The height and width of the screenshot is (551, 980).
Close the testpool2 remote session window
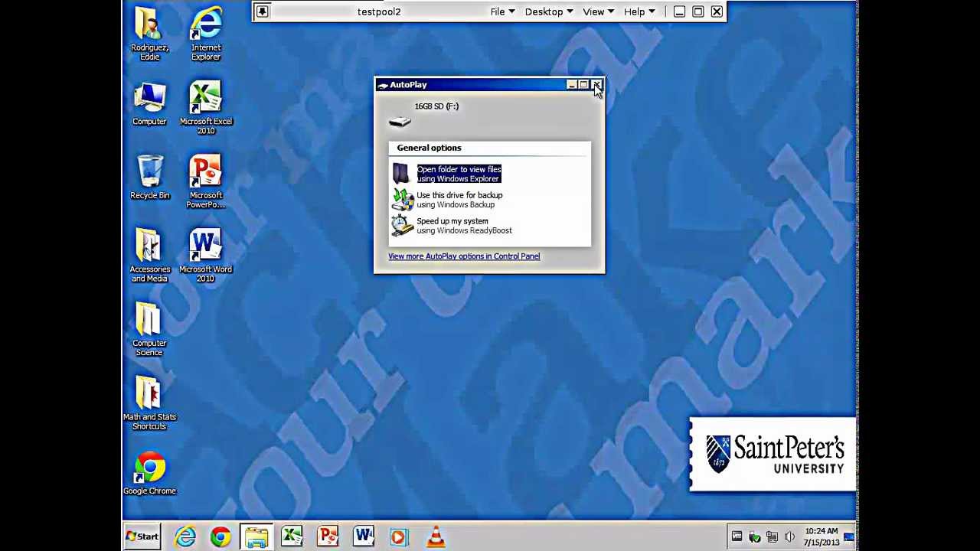pos(717,11)
